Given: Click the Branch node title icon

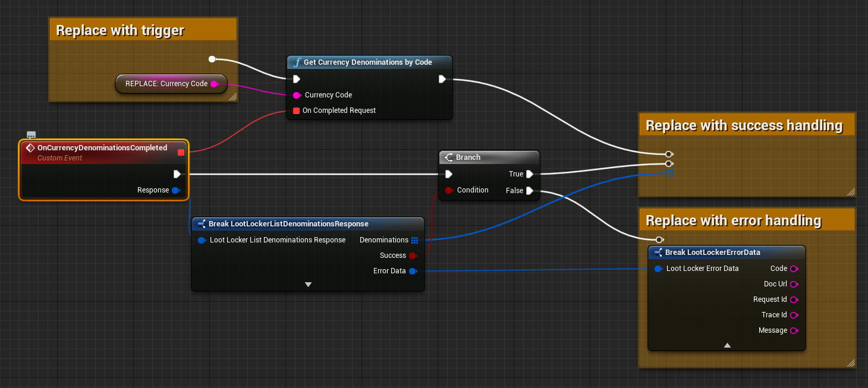Looking at the screenshot, I should (x=449, y=157).
